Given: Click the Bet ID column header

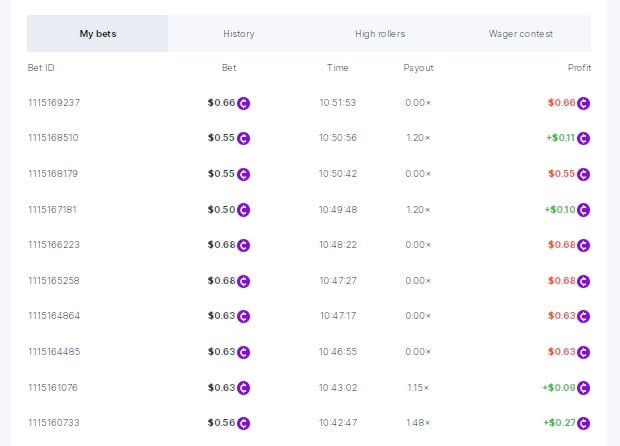Looking at the screenshot, I should (42, 68).
